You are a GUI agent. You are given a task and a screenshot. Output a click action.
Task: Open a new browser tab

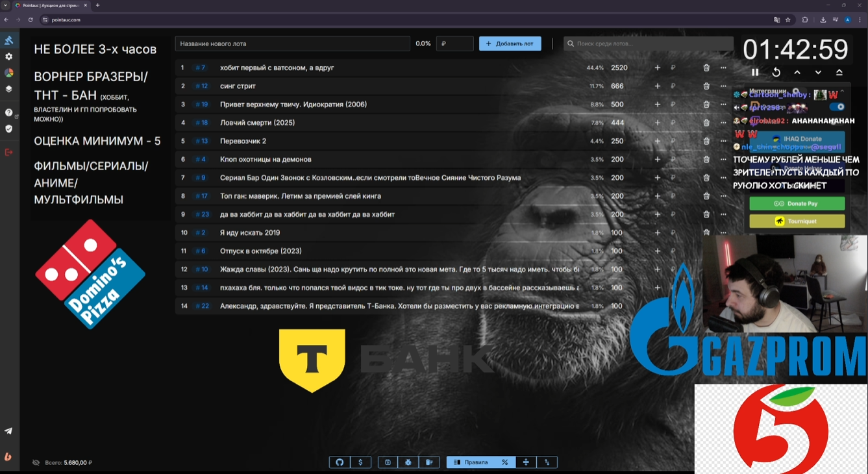[x=98, y=5]
